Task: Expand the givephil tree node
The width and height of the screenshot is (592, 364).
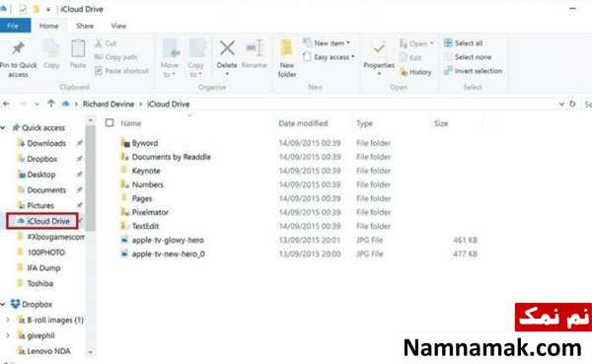Action: (8, 335)
